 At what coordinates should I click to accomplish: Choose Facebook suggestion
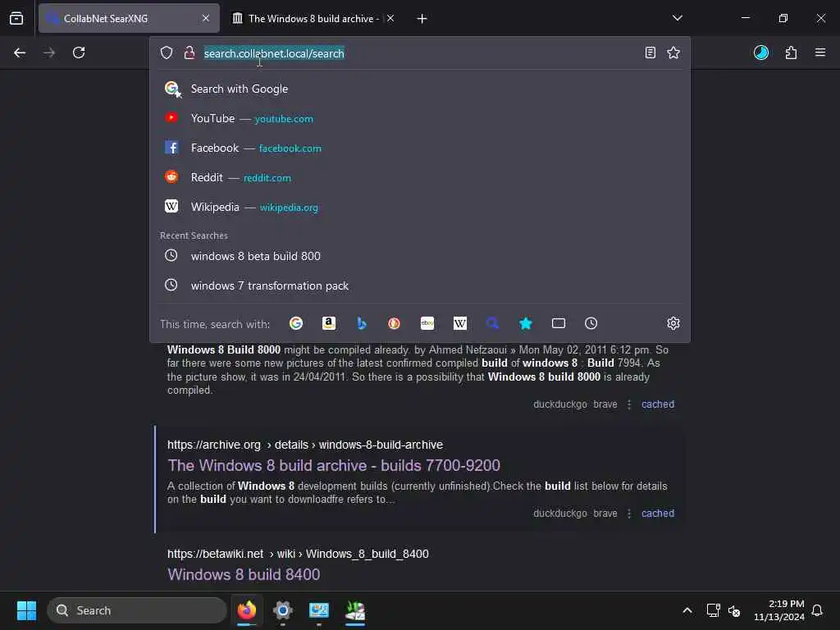coord(419,148)
